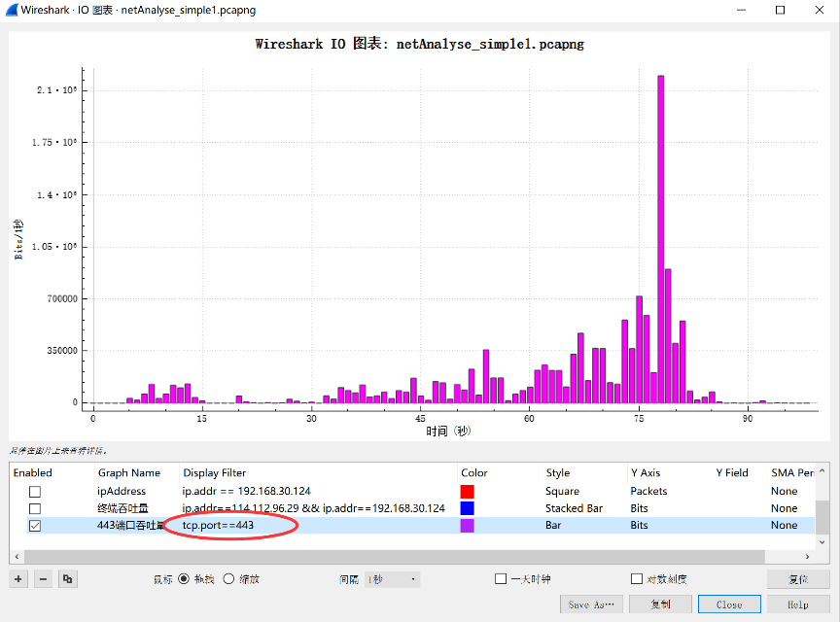Click the blue color swatch for 终端吞吐量
Viewport: 840px width, 622px height.
(467, 508)
